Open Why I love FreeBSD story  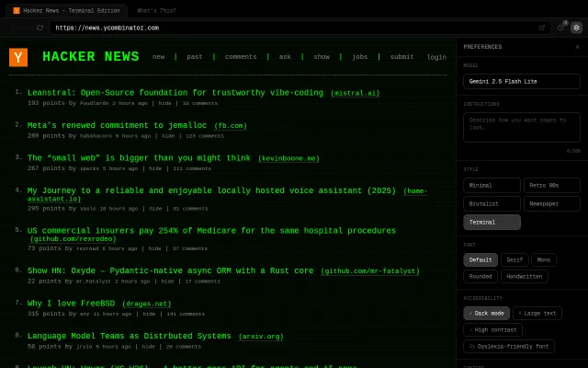point(71,304)
